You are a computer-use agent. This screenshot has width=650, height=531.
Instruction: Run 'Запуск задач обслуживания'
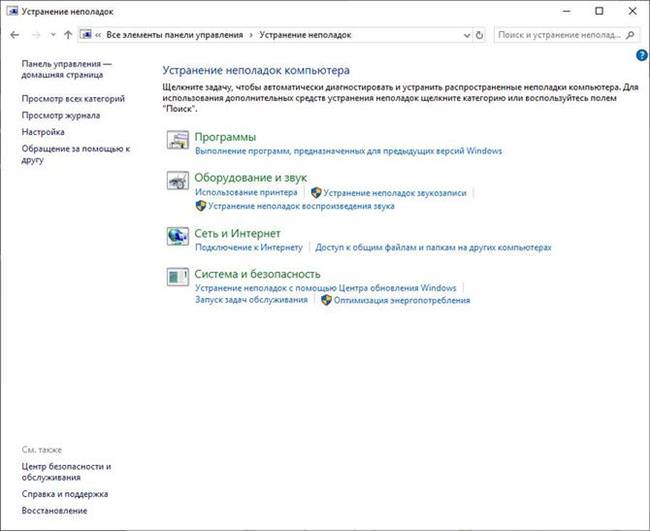[251, 300]
